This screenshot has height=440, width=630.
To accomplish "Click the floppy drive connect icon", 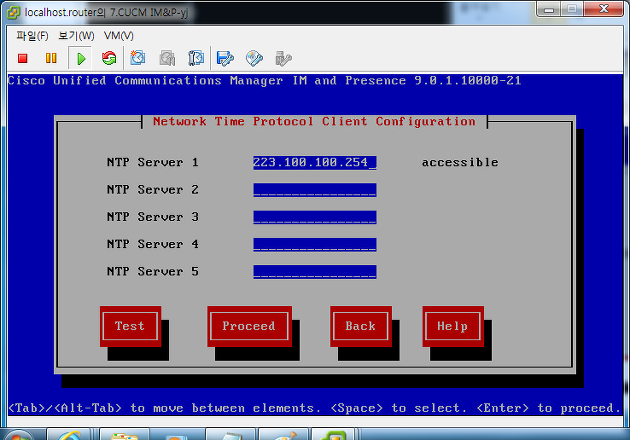I will [225, 58].
